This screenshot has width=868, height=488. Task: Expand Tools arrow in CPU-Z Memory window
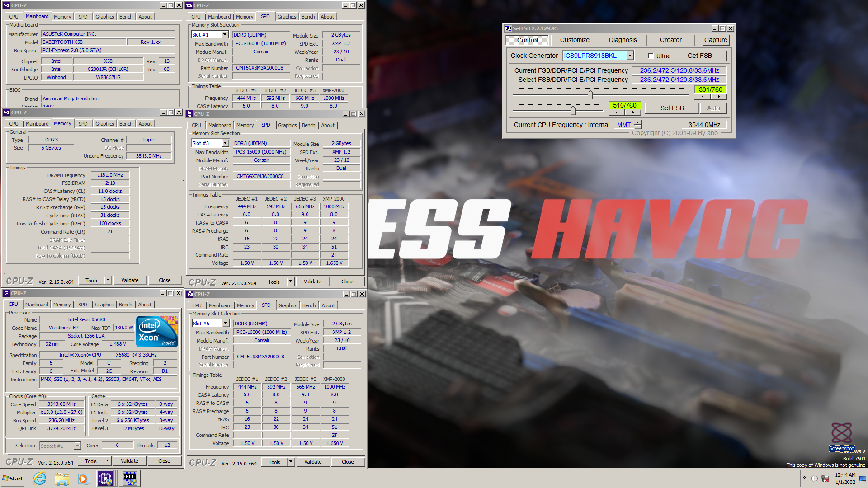[108, 280]
